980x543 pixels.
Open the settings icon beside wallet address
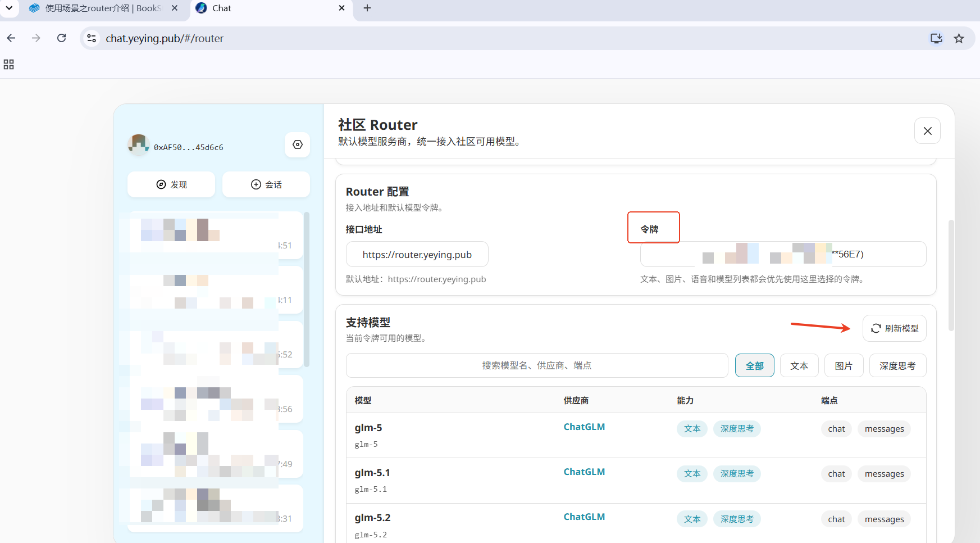[298, 144]
